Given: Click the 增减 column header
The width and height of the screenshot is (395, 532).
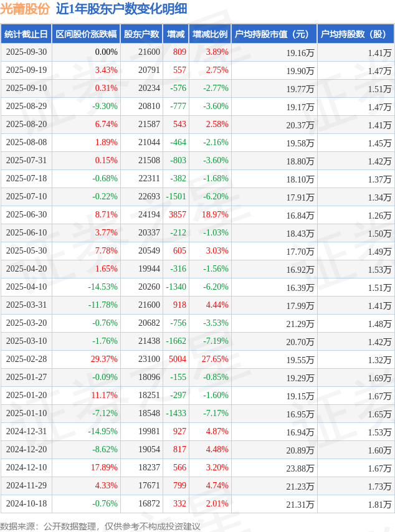Looking at the screenshot, I should coord(176,34).
